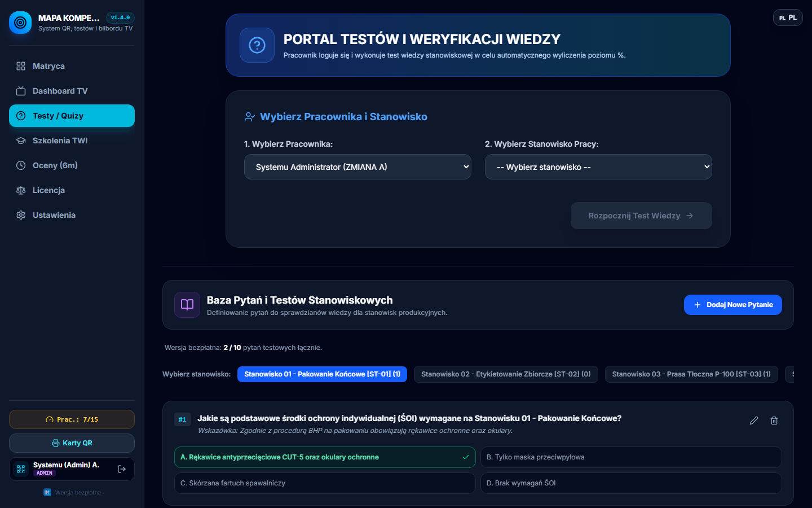
Task: Select answer A. Rękawice antyprzecięciowe CUT-5
Action: coord(325,457)
